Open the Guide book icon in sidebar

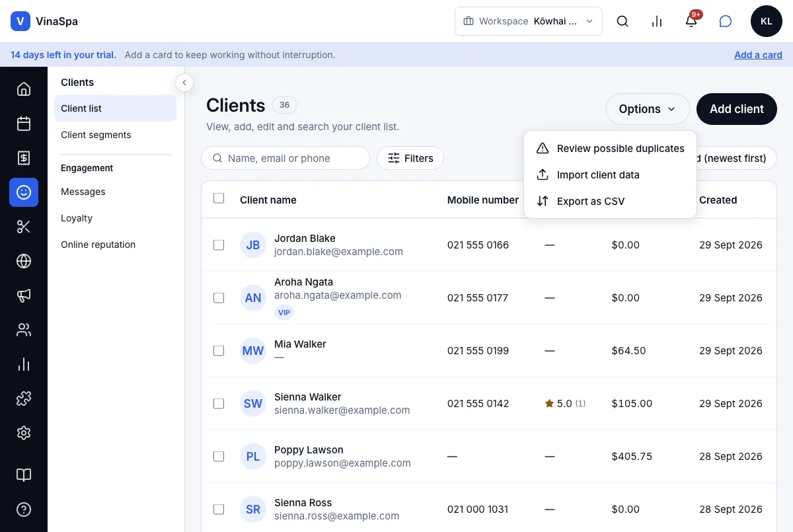[24, 475]
